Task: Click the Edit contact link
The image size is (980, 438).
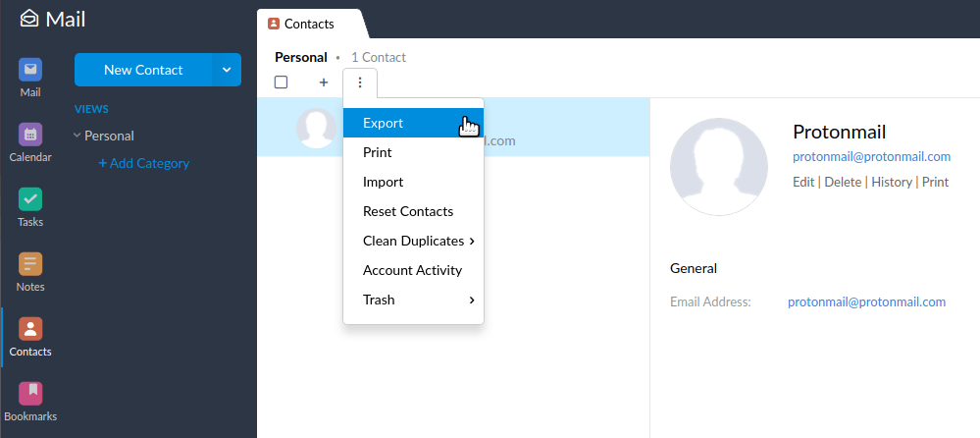Action: (803, 182)
